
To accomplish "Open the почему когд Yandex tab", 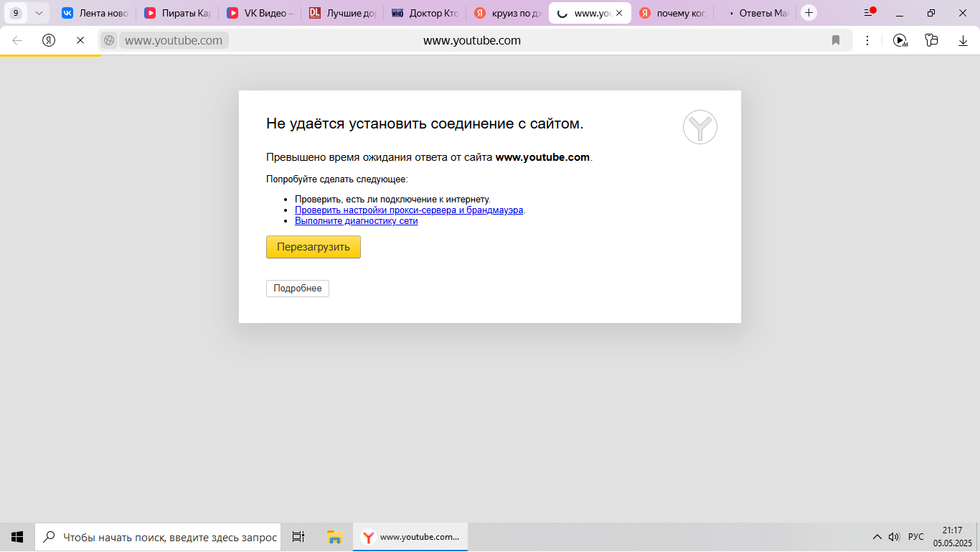I will pos(673,13).
